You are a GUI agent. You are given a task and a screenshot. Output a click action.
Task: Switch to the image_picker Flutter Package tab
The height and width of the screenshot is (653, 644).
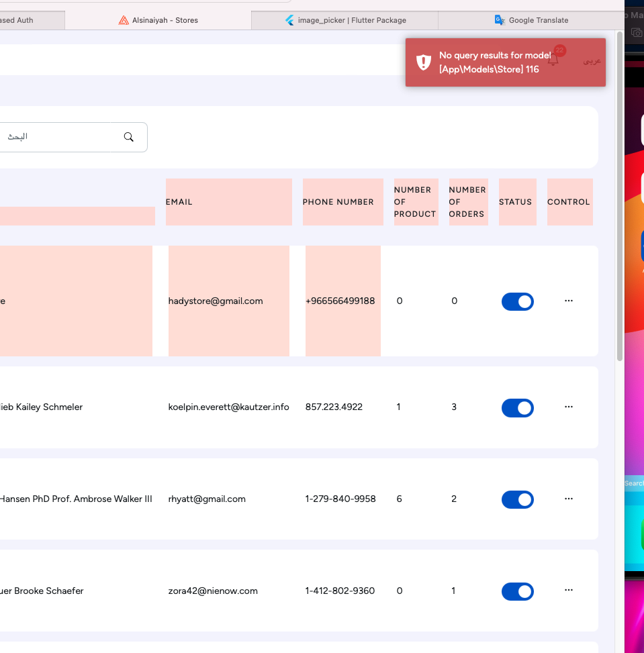tap(351, 20)
